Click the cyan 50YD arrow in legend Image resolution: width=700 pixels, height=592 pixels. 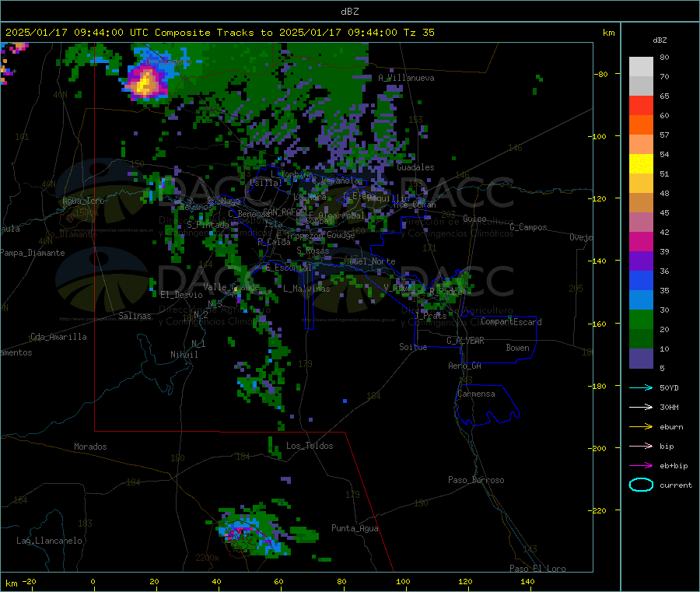pyautogui.click(x=641, y=387)
